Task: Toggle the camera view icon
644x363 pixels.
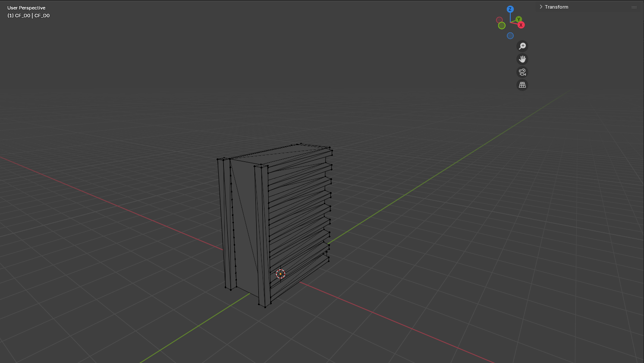Action: pos(522,72)
